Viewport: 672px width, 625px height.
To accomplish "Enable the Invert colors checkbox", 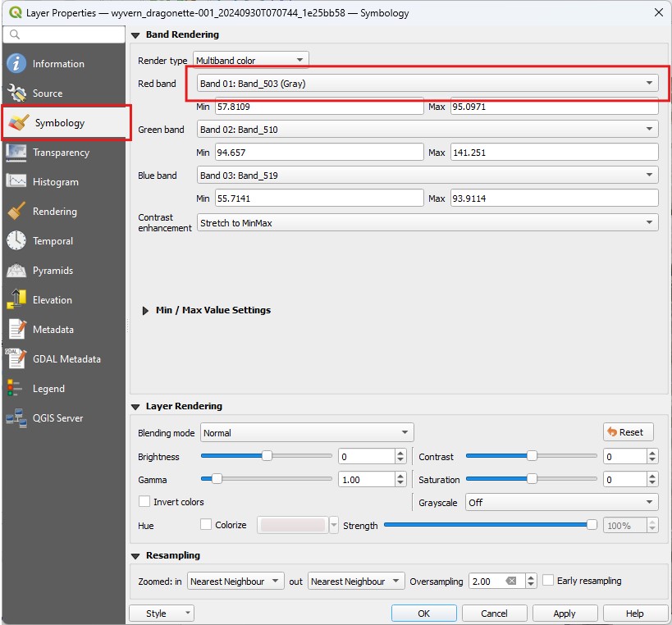I will pos(144,502).
